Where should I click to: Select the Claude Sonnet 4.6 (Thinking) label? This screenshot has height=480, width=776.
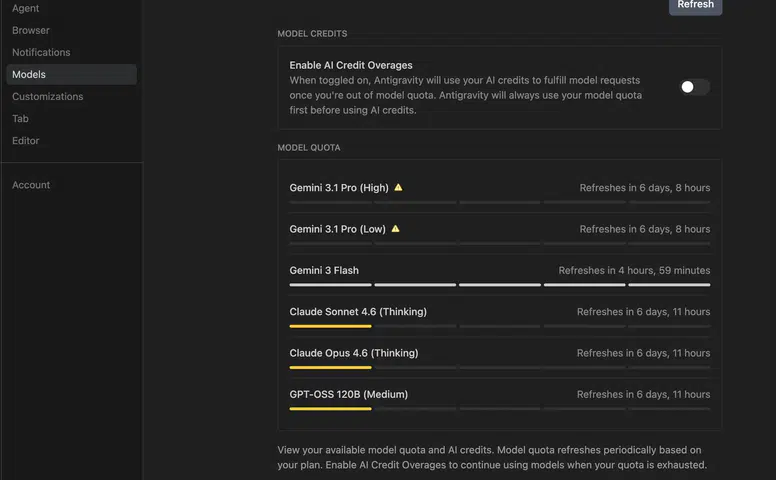[358, 312]
